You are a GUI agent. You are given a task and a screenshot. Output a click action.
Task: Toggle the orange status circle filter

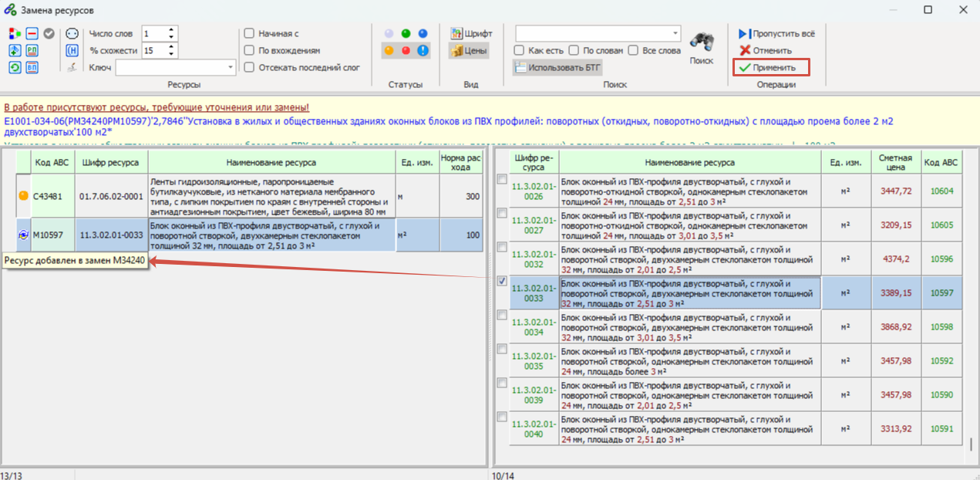coord(389,51)
